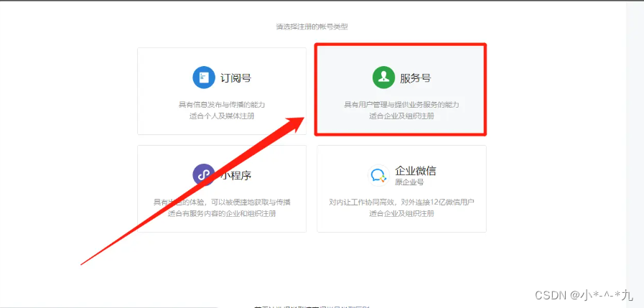
Task: Click 适合企业及组织注册 in the 企业微信 card
Action: (x=401, y=213)
